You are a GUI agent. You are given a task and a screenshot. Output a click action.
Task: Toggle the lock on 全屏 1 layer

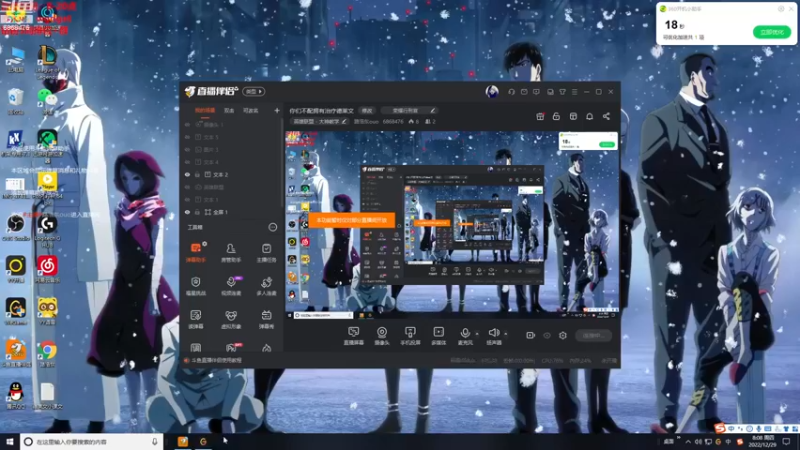pos(197,212)
